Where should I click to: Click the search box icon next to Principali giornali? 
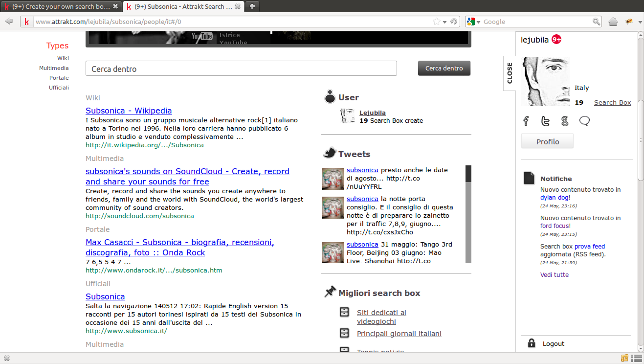[x=344, y=333]
